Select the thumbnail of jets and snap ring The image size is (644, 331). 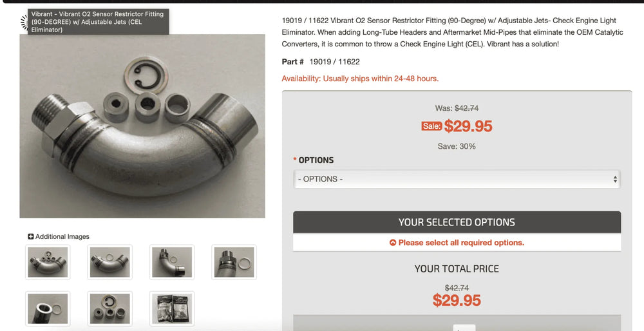pos(109,308)
